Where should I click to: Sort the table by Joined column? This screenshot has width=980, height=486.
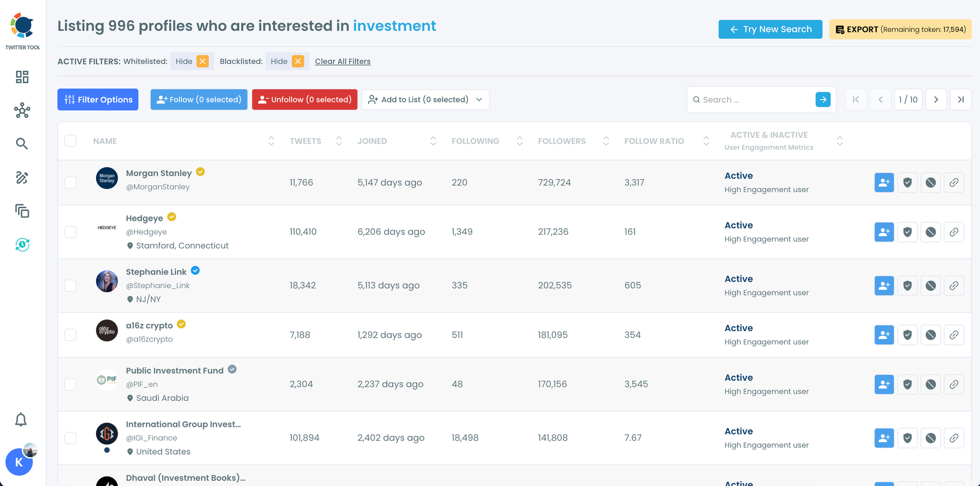click(x=433, y=141)
